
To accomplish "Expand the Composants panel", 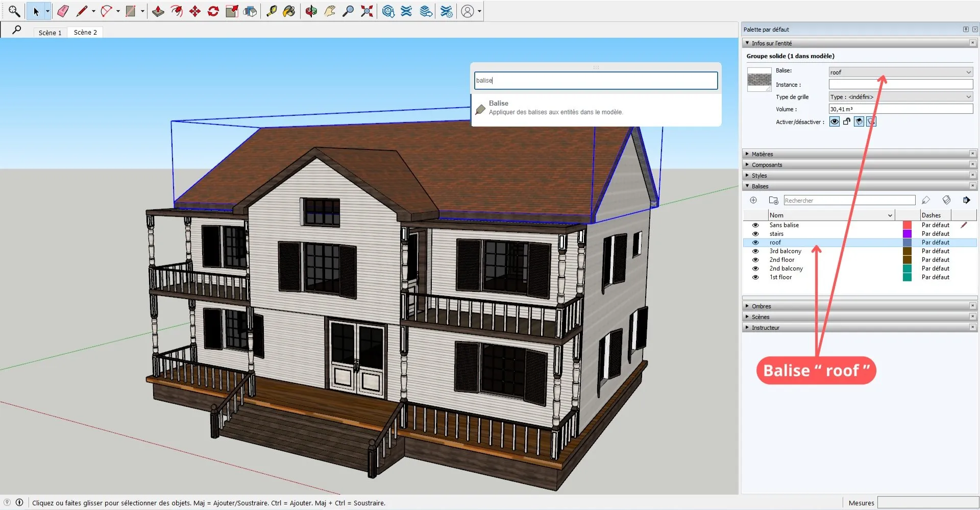I will [x=860, y=164].
